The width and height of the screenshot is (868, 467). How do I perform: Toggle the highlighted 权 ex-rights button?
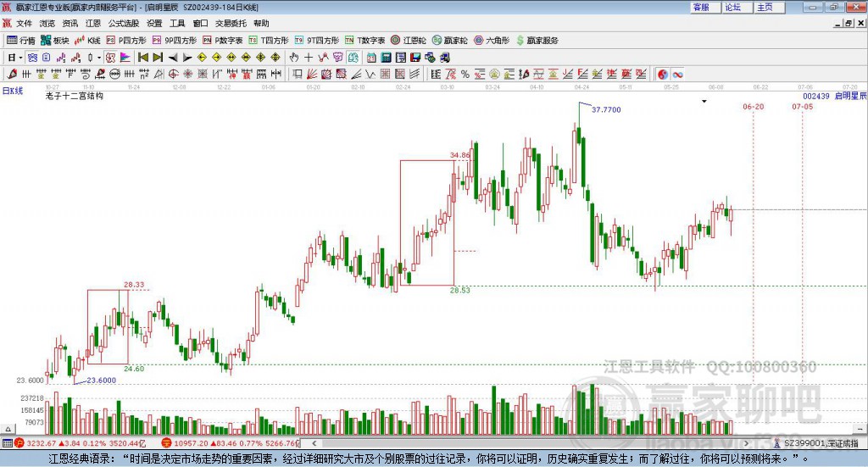coord(110,58)
